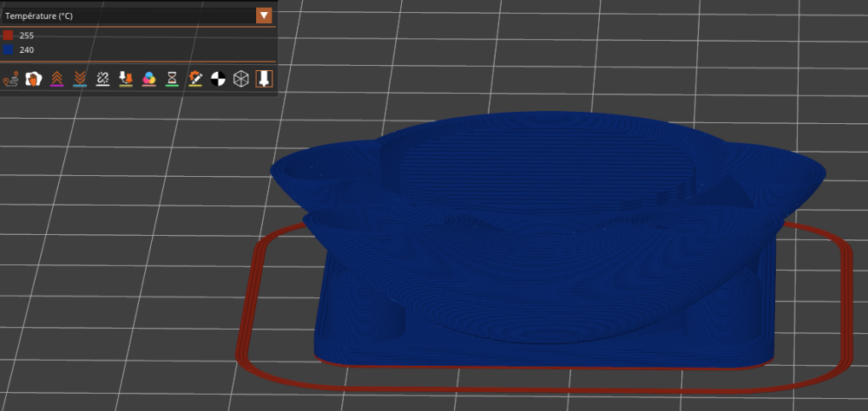Open the Température (°C) view type dropdown
Screen dimensions: 868x411
[264, 16]
